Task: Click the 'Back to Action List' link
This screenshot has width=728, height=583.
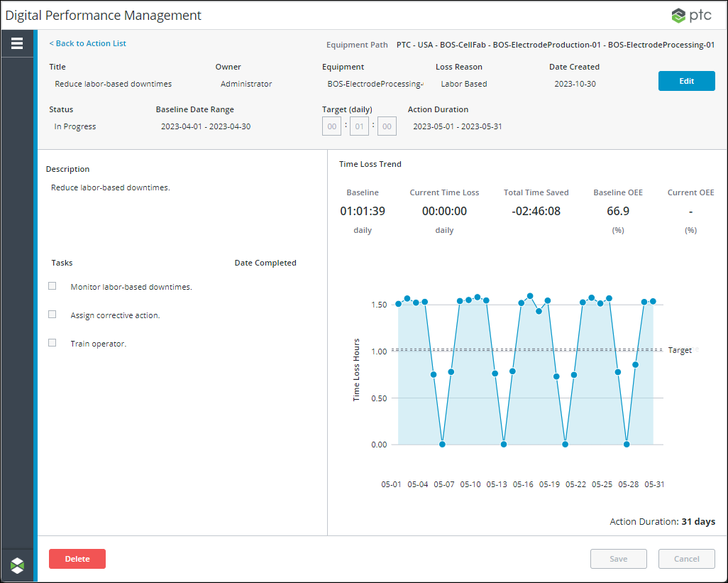Action: click(x=87, y=43)
